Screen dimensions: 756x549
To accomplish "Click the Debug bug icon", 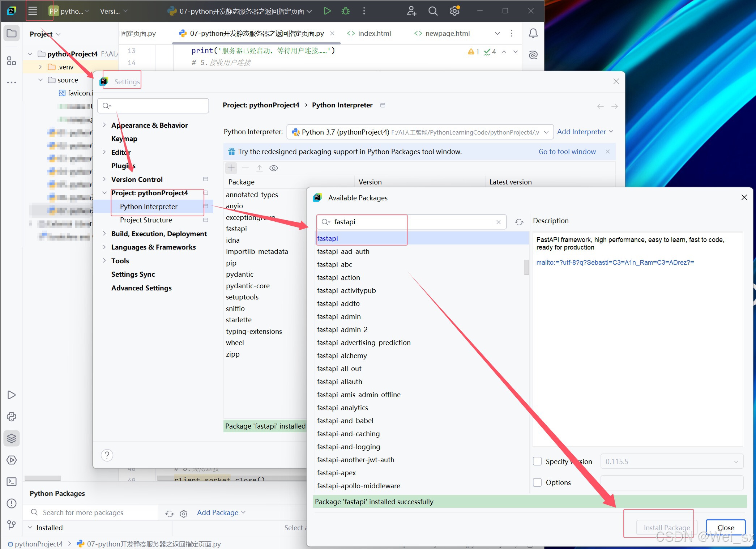I will (x=345, y=11).
